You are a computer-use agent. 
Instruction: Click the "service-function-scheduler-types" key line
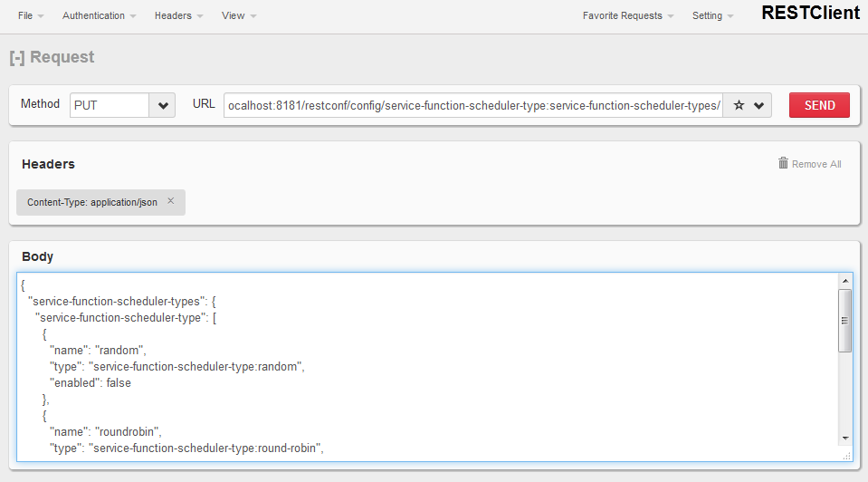click(x=122, y=302)
